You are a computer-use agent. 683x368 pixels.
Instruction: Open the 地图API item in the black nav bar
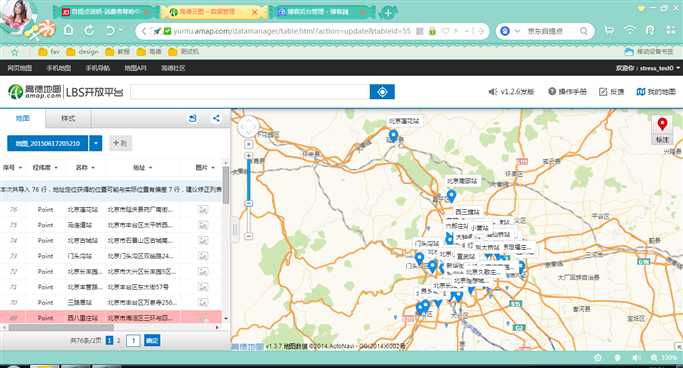(x=135, y=68)
